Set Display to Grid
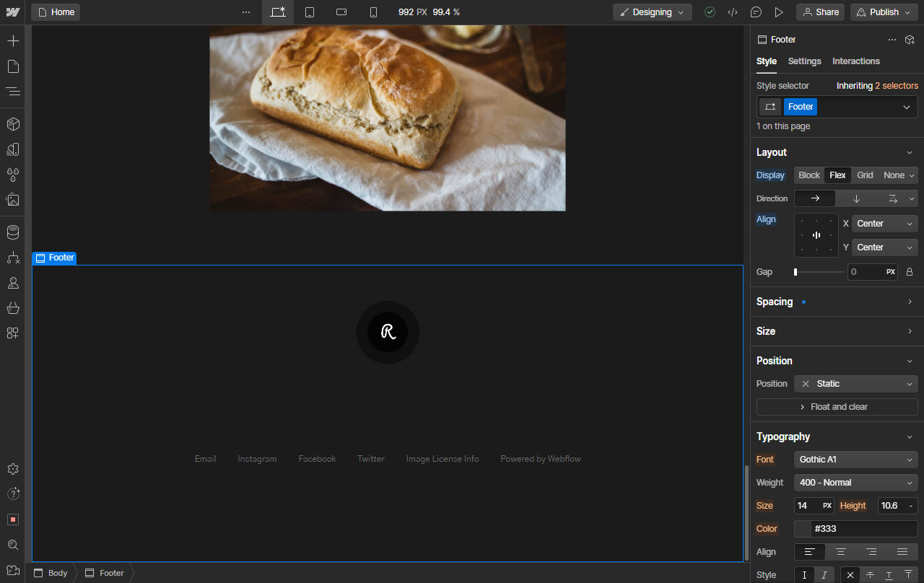 pos(865,175)
